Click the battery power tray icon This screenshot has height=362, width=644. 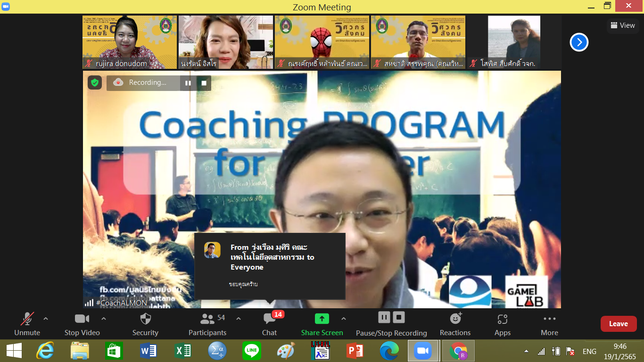[x=556, y=352]
